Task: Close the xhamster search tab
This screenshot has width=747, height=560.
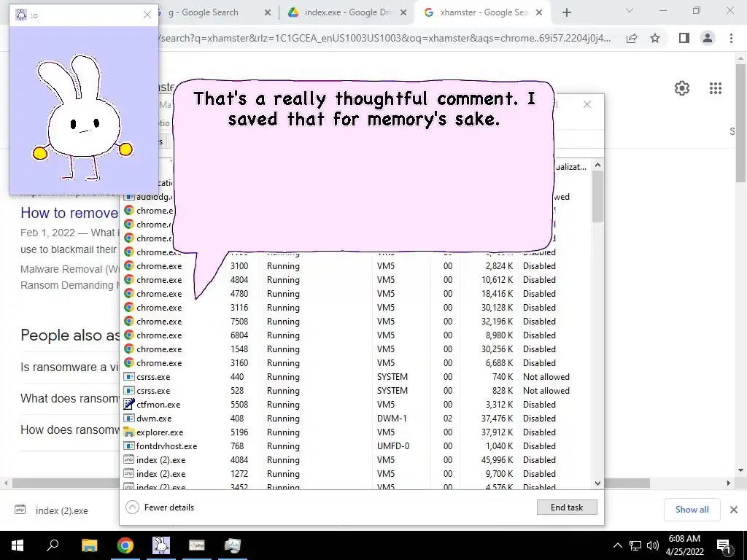Action: [x=539, y=13]
